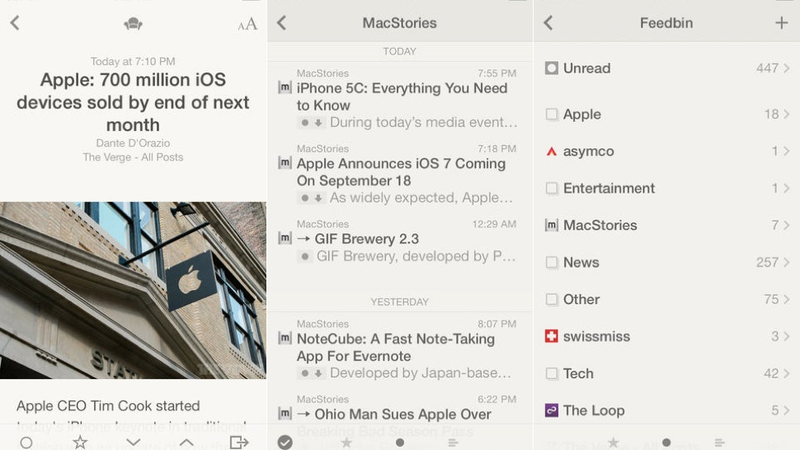This screenshot has height=450, width=800.
Task: Tap the MacStories icon beside iPhone 5C article
Action: point(285,87)
